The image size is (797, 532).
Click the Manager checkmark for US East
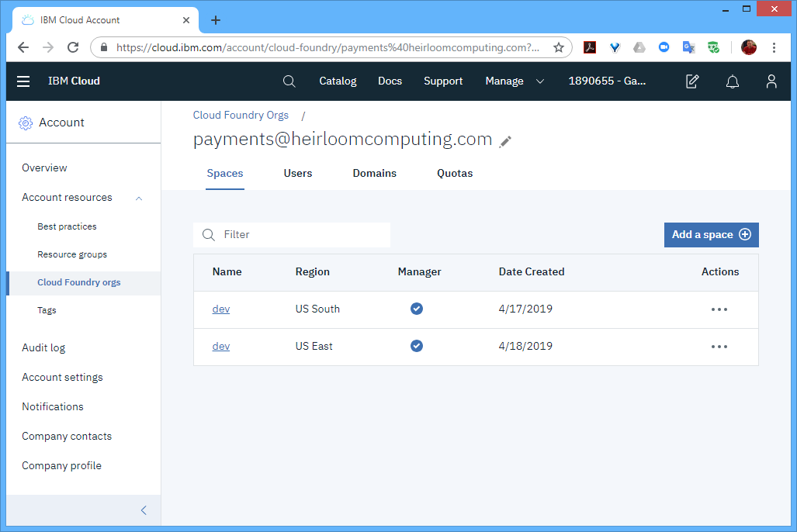pos(417,346)
